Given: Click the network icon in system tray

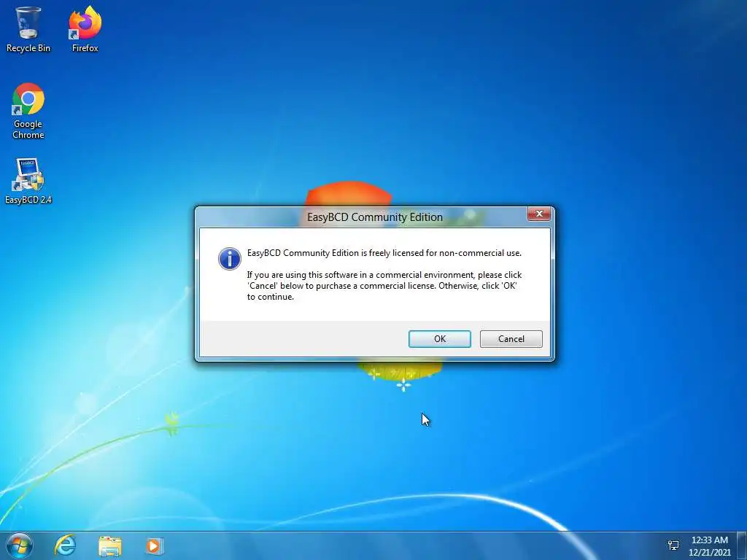Looking at the screenshot, I should (x=673, y=545).
